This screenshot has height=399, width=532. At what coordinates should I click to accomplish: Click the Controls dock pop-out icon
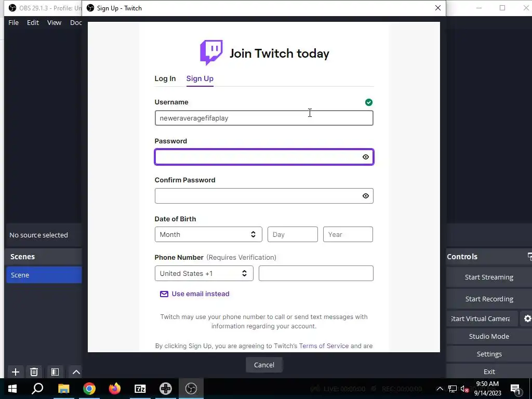(529, 257)
